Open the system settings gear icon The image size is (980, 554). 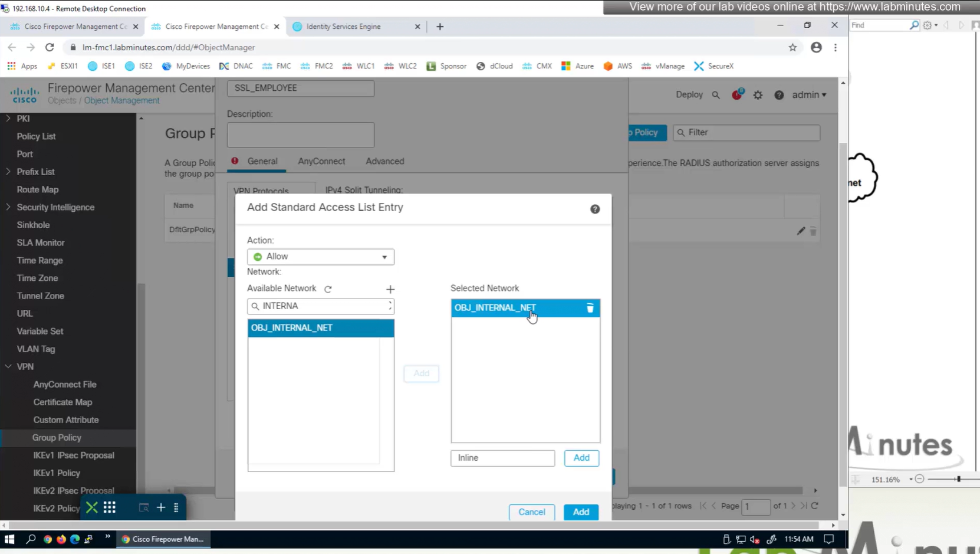(758, 95)
